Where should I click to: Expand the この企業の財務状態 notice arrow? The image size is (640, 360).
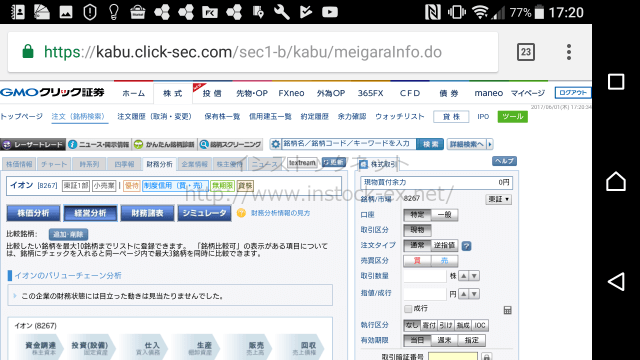[x=15, y=296]
